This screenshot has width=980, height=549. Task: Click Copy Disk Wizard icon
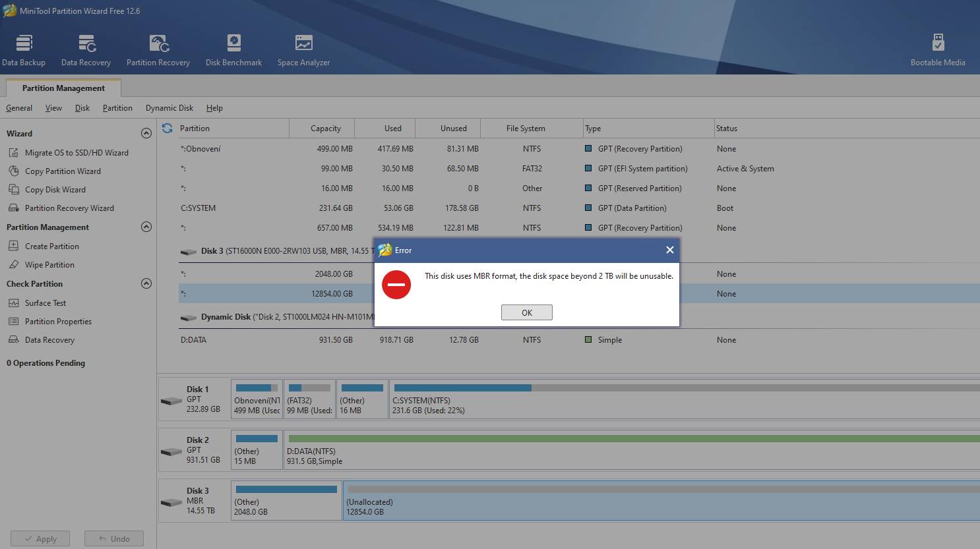(13, 190)
